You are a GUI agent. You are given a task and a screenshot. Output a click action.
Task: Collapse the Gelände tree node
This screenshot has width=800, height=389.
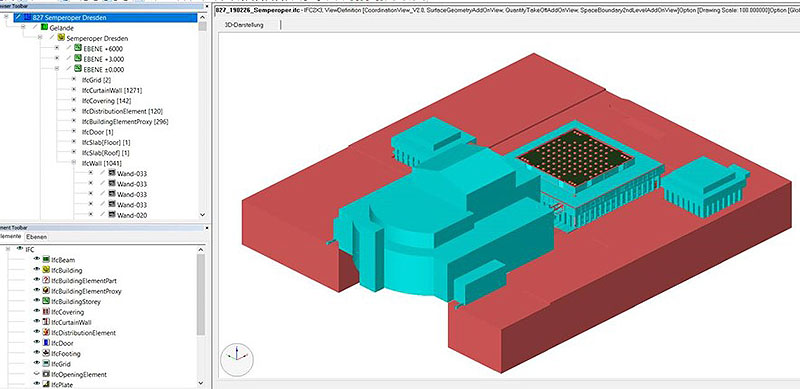(x=23, y=28)
